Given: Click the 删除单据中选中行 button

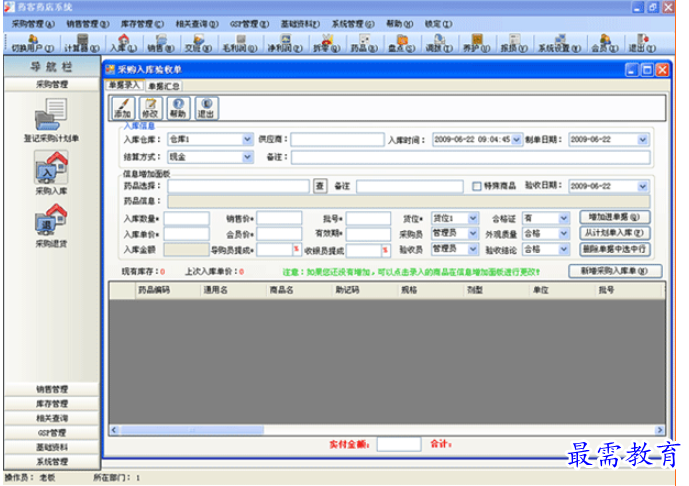Looking at the screenshot, I should pyautogui.click(x=614, y=249).
